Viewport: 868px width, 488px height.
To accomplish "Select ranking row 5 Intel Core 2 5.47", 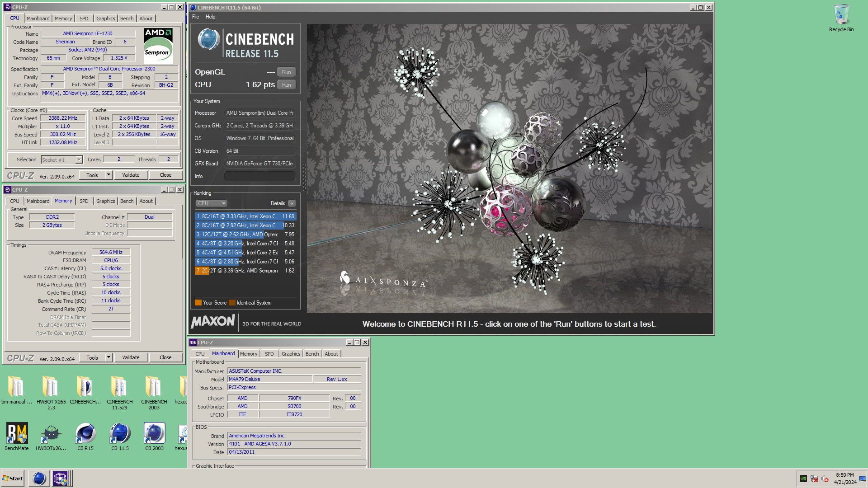I will click(245, 253).
